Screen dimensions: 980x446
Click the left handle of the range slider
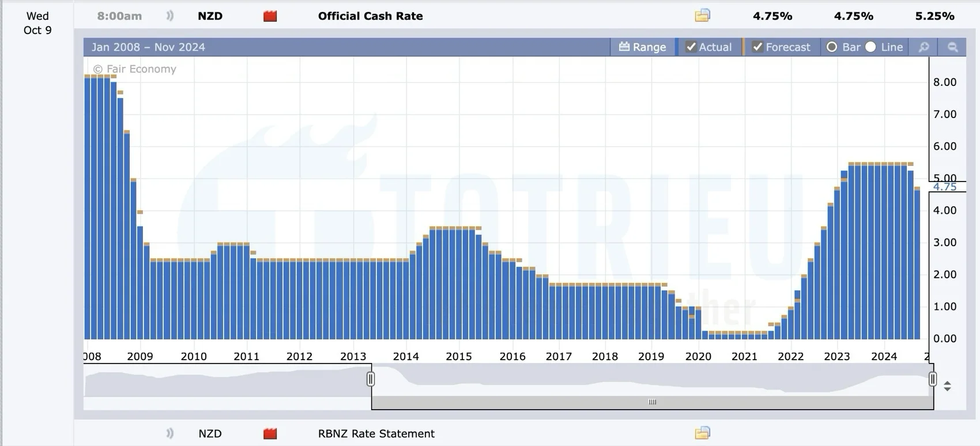(371, 379)
